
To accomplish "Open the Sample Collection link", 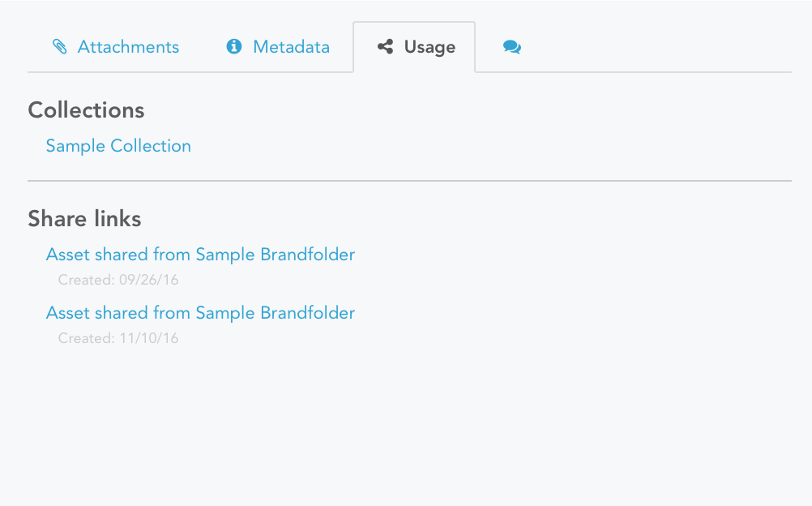I will tap(118, 146).
